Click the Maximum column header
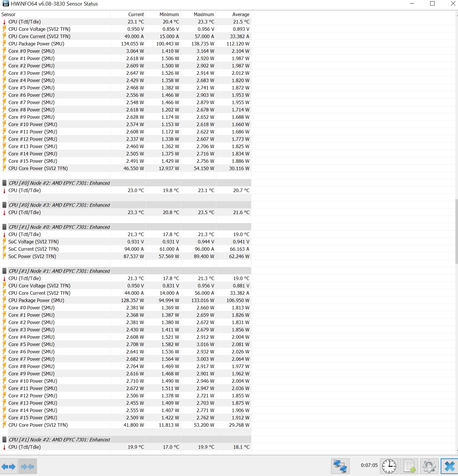This screenshot has height=476, width=458. click(198, 14)
